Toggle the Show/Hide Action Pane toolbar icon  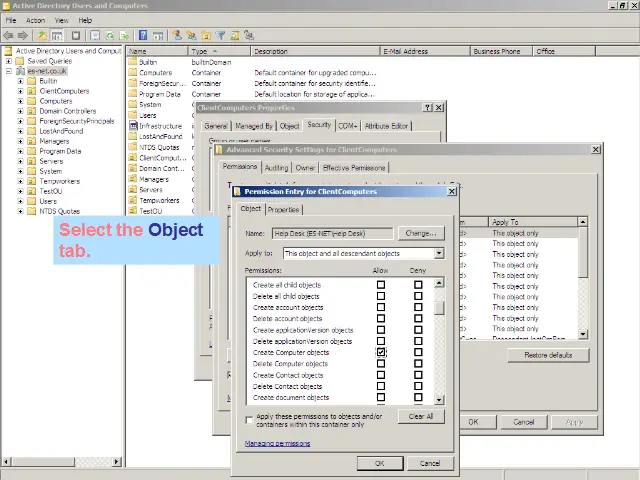[x=158, y=36]
